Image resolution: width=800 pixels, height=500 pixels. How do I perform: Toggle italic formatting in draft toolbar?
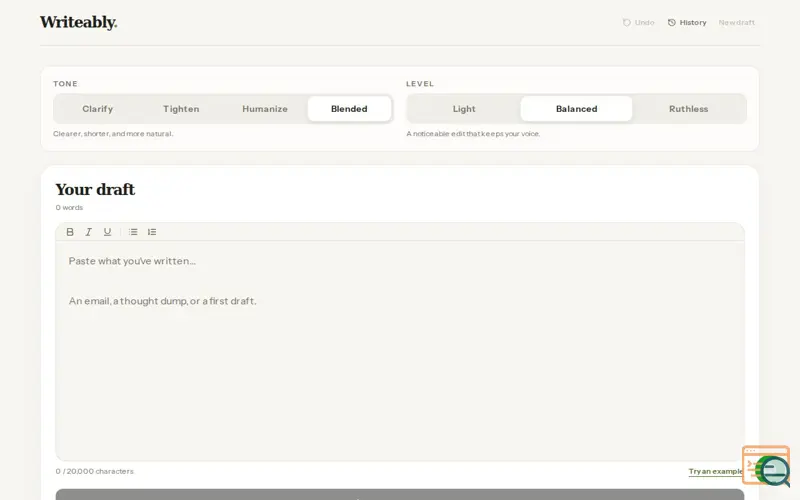(x=88, y=232)
